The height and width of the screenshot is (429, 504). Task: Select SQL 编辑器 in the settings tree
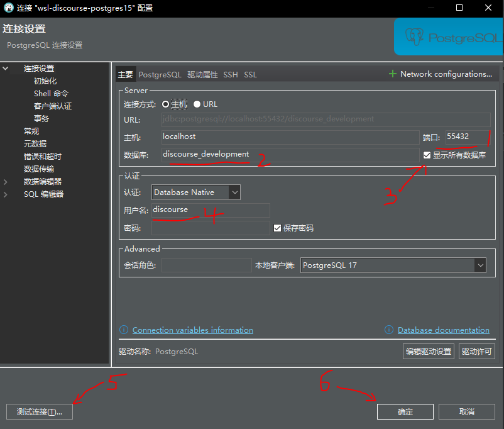[44, 194]
